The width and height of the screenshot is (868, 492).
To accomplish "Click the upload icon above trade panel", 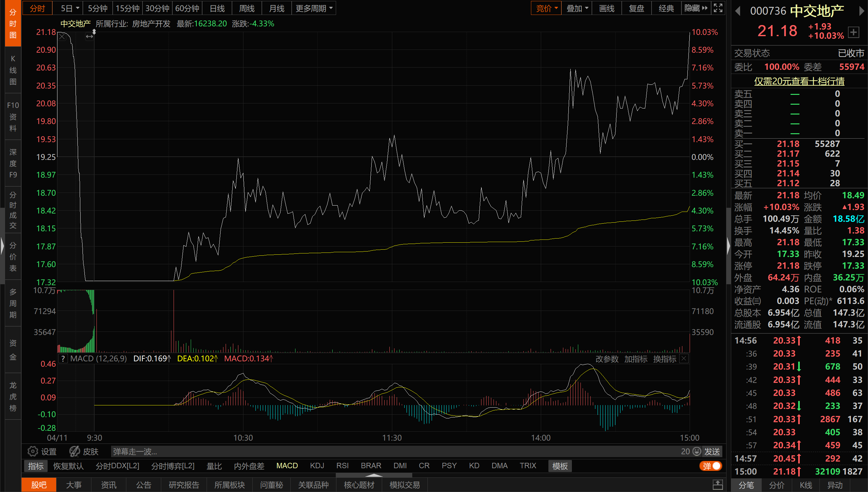I will 718,485.
